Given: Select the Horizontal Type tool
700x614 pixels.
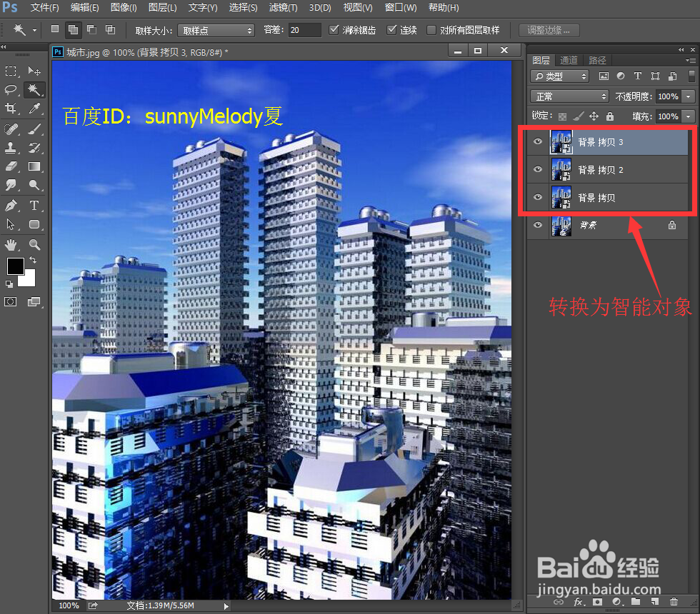Looking at the screenshot, I should tap(34, 205).
